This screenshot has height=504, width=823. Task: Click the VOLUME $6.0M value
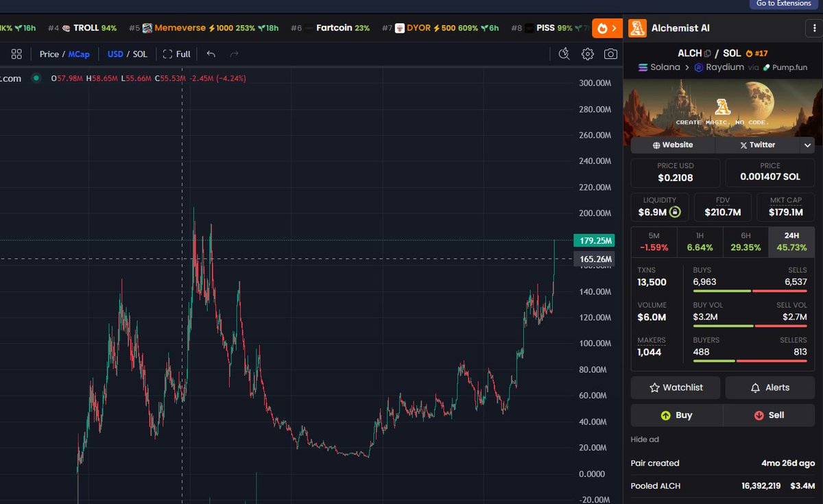click(652, 317)
